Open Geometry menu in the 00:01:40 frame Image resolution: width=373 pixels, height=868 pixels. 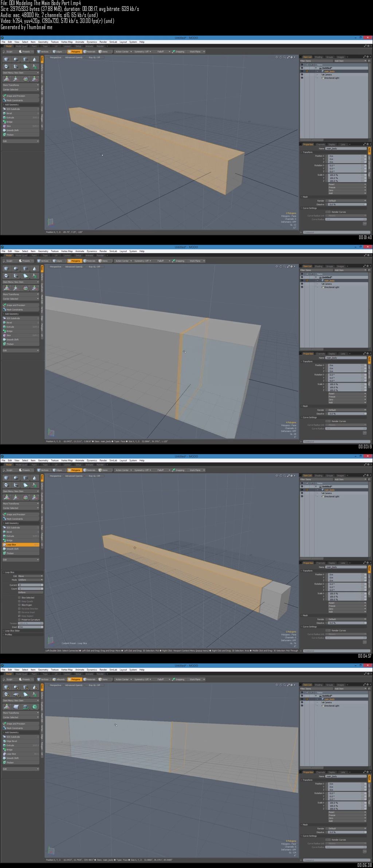point(43,42)
